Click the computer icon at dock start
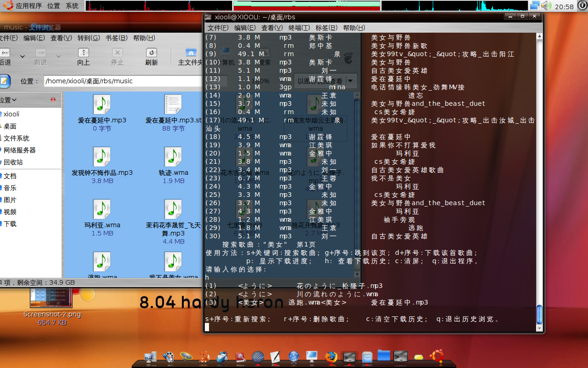The height and width of the screenshot is (368, 588). tap(150, 356)
